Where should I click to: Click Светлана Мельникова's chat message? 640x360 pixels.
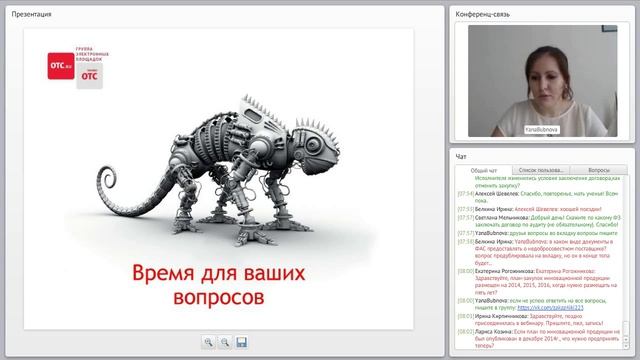[x=539, y=221]
